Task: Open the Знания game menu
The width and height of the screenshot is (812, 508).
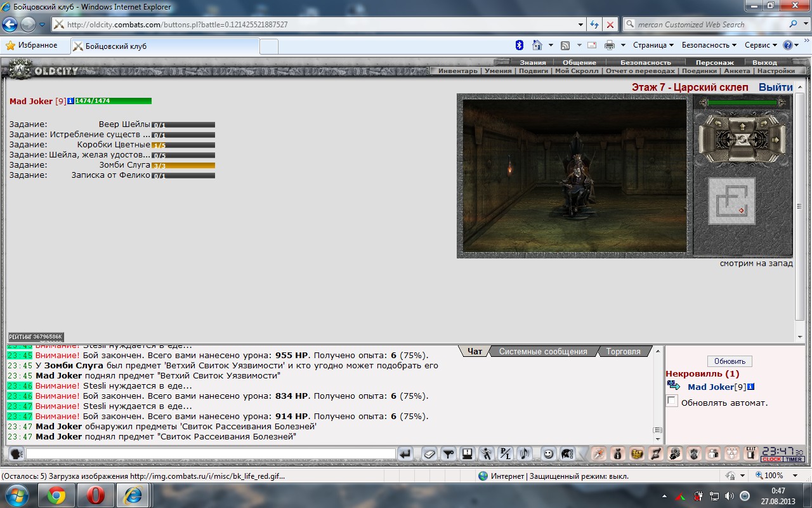Action: (533, 62)
